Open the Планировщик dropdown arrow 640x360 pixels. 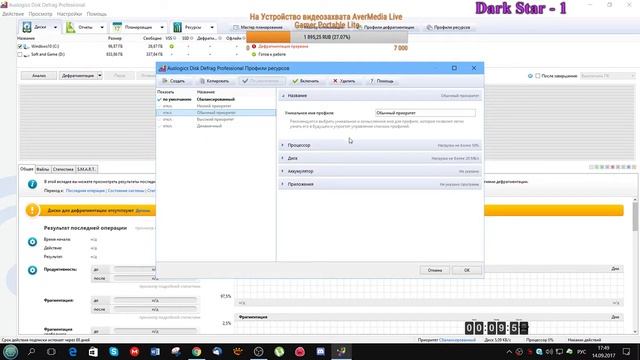click(x=162, y=27)
